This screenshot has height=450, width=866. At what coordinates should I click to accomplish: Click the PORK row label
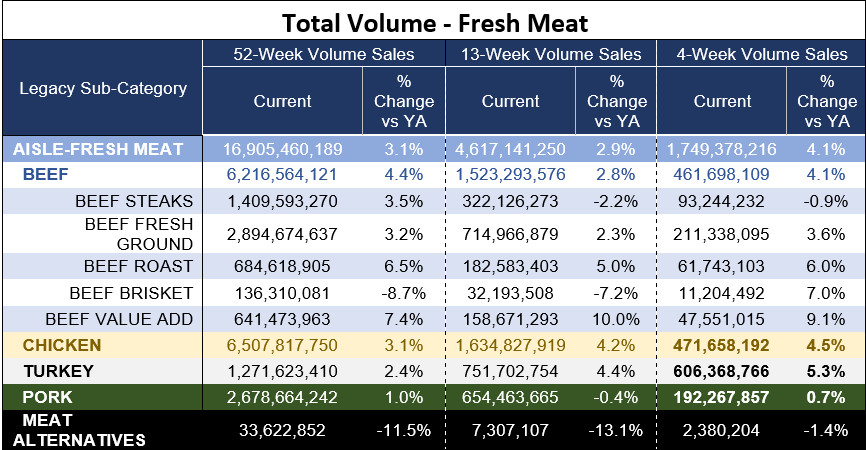pyautogui.click(x=47, y=398)
